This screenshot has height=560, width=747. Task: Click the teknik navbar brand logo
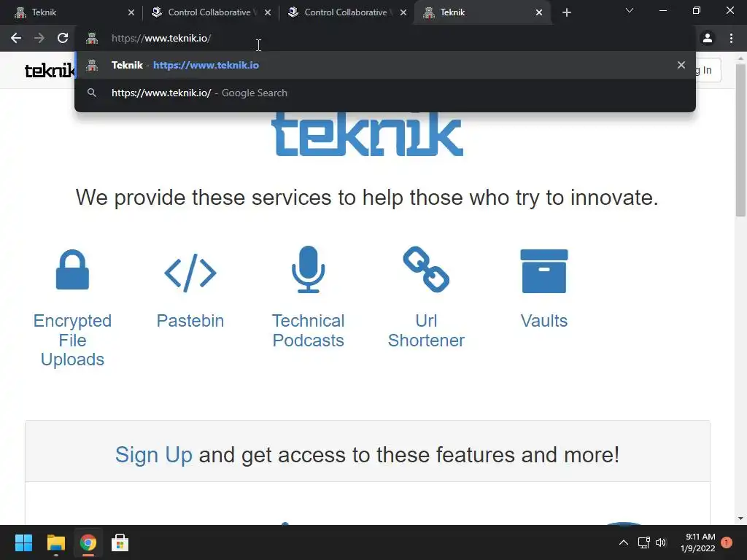50,71
